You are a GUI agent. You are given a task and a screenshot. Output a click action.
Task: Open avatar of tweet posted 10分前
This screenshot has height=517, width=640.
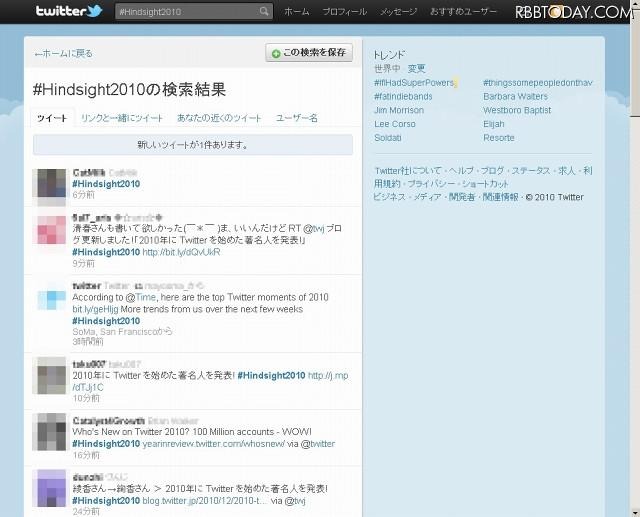(50, 376)
